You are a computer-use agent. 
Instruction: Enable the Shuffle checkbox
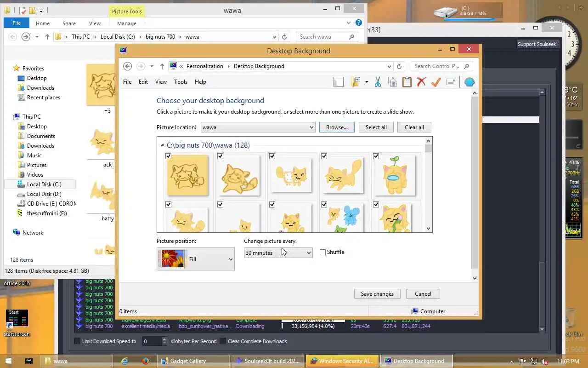(322, 252)
